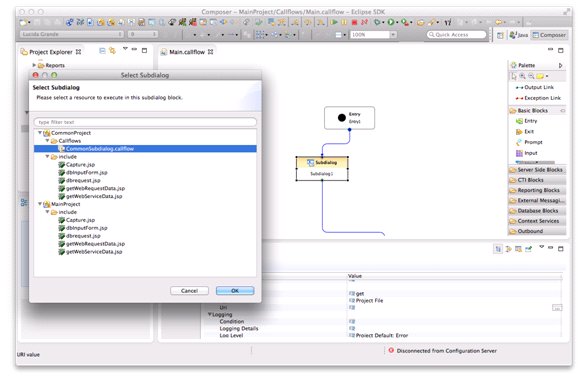Choose the Exit block in Palette
580x377 pixels.
pos(525,131)
